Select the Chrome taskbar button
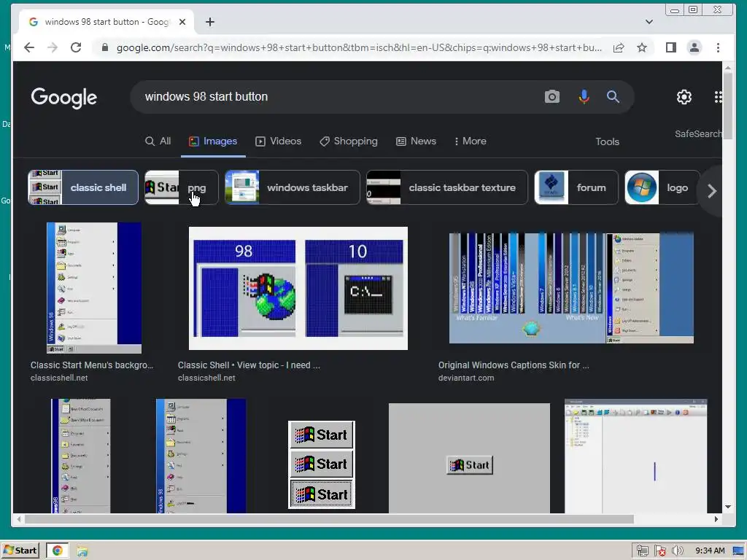747x560 pixels. tap(57, 551)
